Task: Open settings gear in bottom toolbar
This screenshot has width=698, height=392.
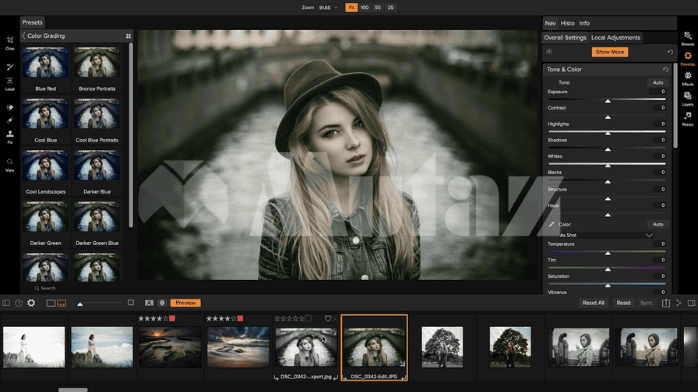Action: click(31, 303)
